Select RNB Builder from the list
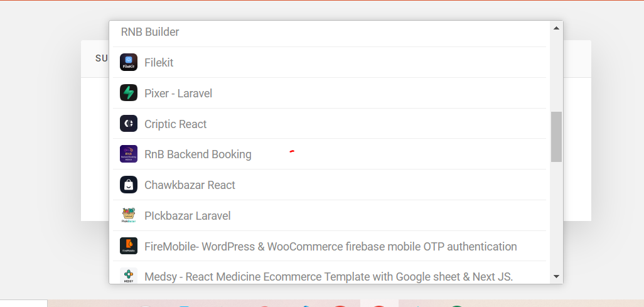This screenshot has width=644, height=307. point(330,31)
